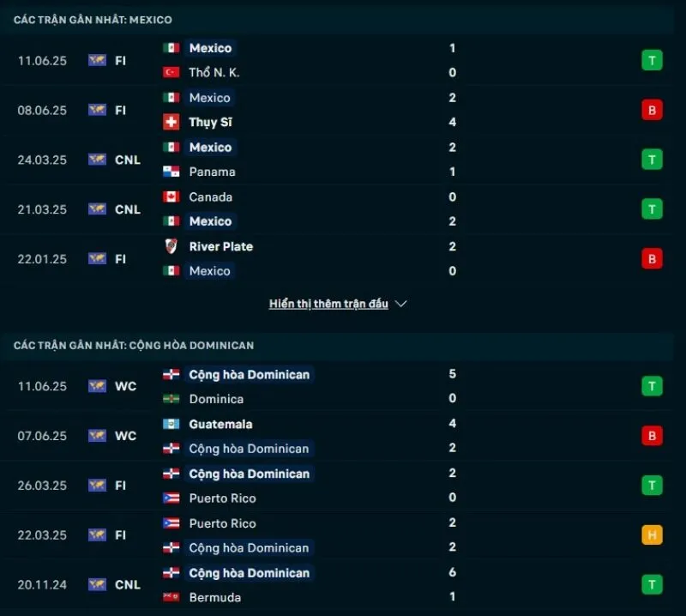Click the green T badge for Mexico vs Panama
Screen dimensions: 686x616
click(x=652, y=160)
